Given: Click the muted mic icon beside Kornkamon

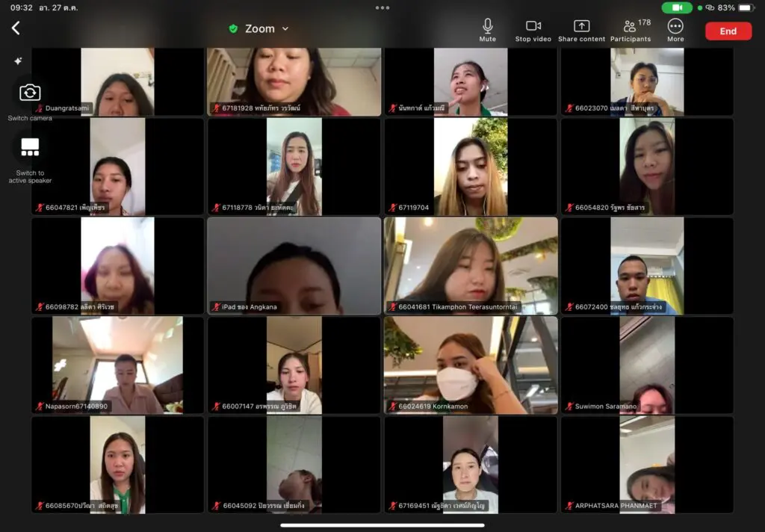Looking at the screenshot, I should tap(392, 406).
